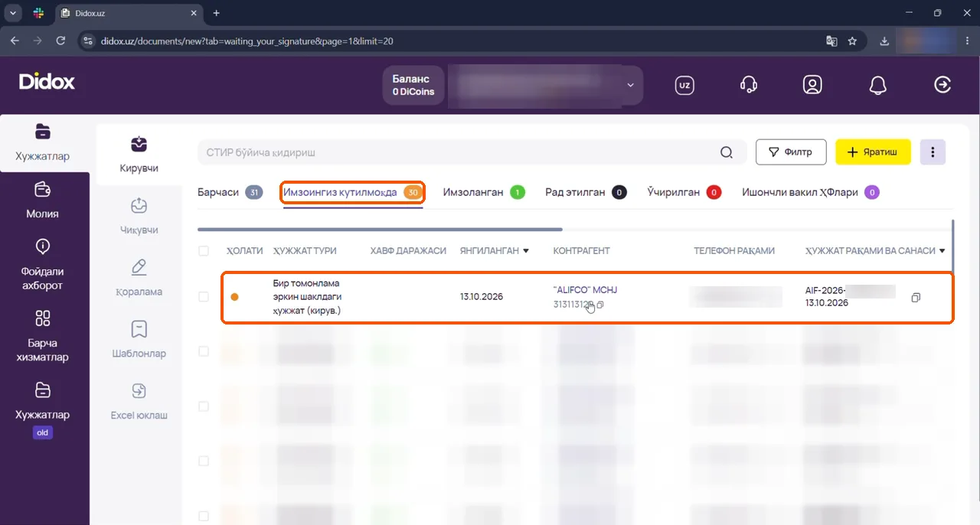Copy the ALIFCO MCHJ tax number
Viewport: 980px width, 525px height.
click(600, 305)
